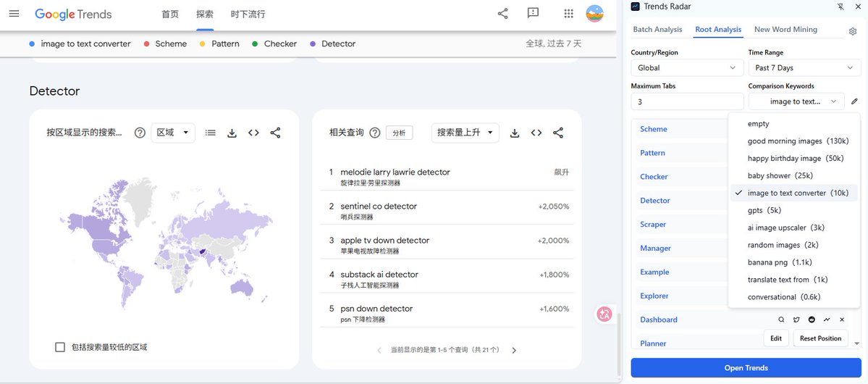Switch to the Batch Analysis tab

coord(657,30)
